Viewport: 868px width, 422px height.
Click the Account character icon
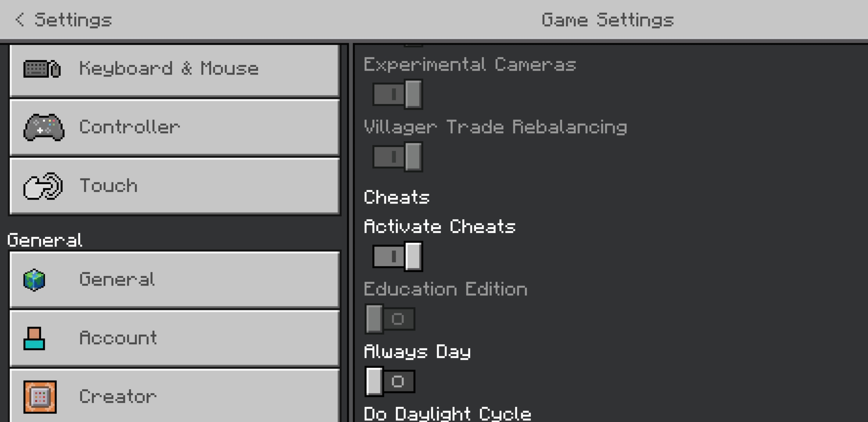pos(34,338)
